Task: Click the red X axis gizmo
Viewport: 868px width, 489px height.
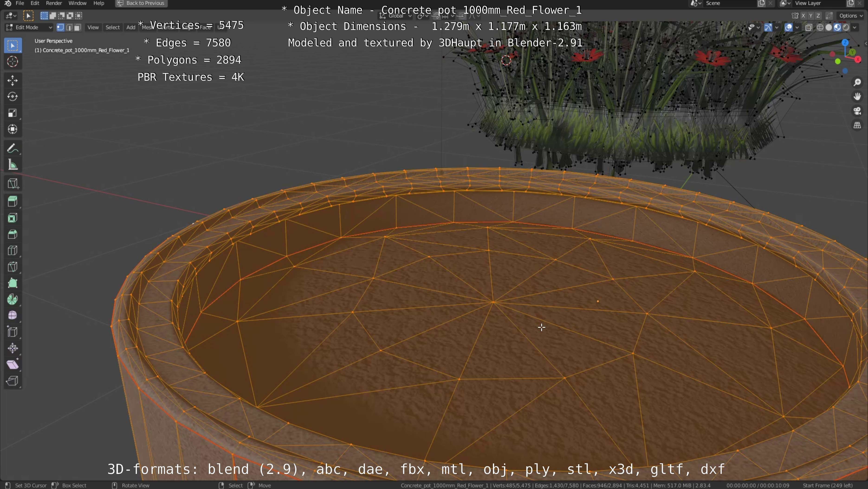Action: 858,60
